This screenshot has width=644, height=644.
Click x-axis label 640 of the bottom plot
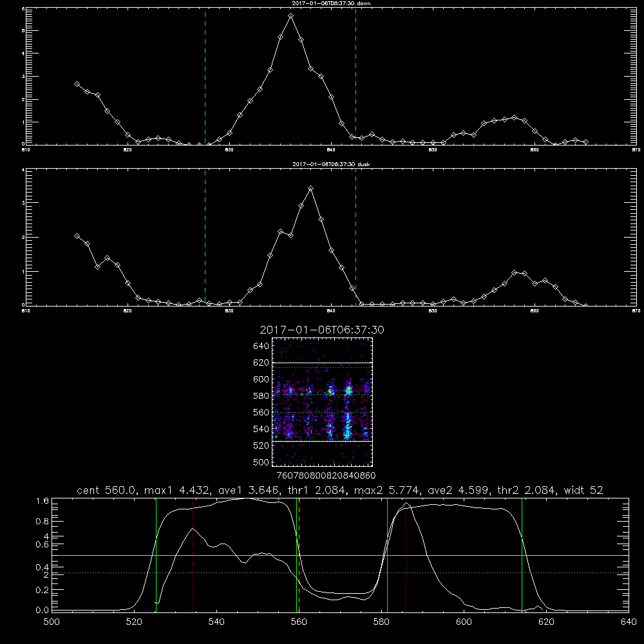pyautogui.click(x=629, y=622)
